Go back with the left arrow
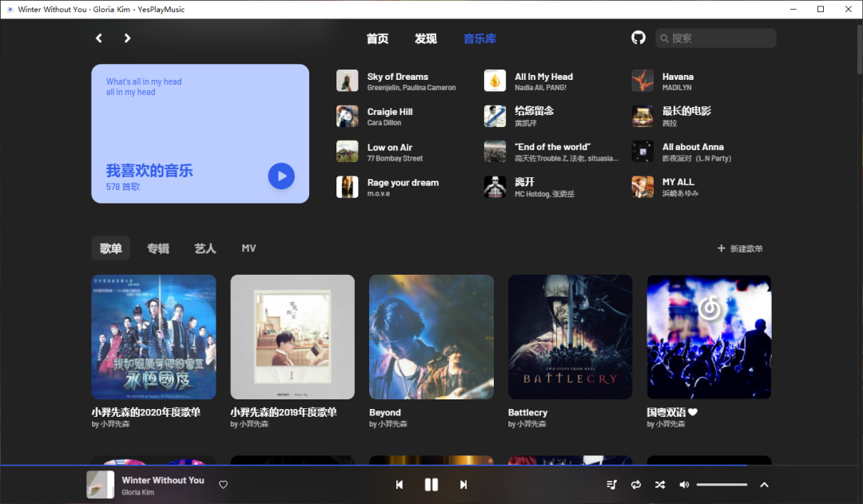 pos(99,38)
